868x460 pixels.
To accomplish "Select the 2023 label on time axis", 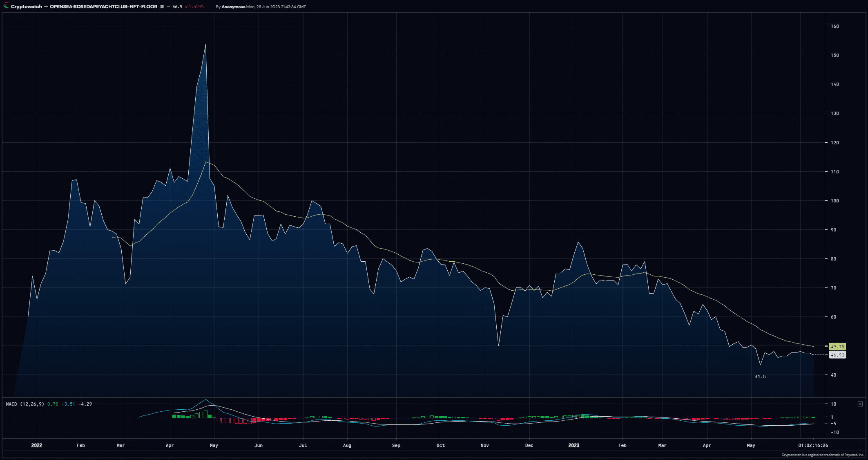I will coord(573,445).
